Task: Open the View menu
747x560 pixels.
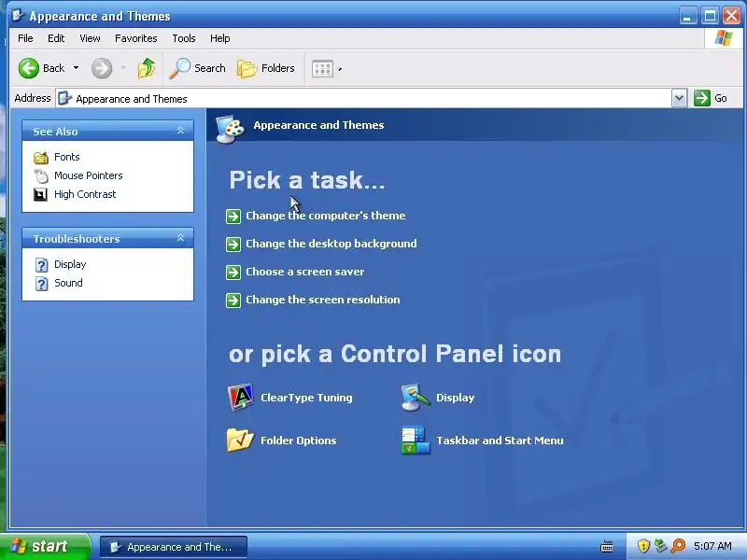Action: 90,38
